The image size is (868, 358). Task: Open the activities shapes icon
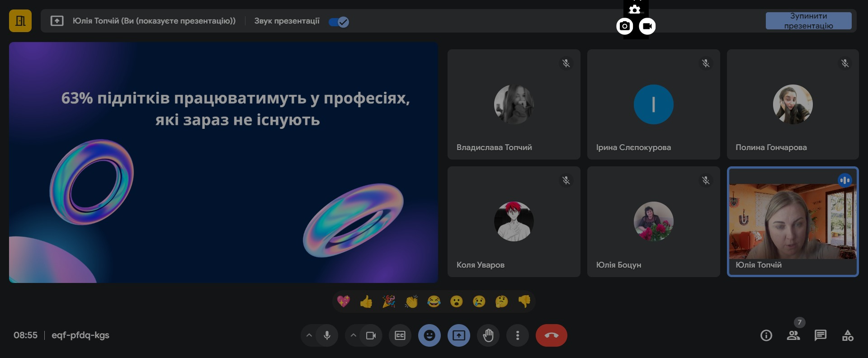[848, 335]
